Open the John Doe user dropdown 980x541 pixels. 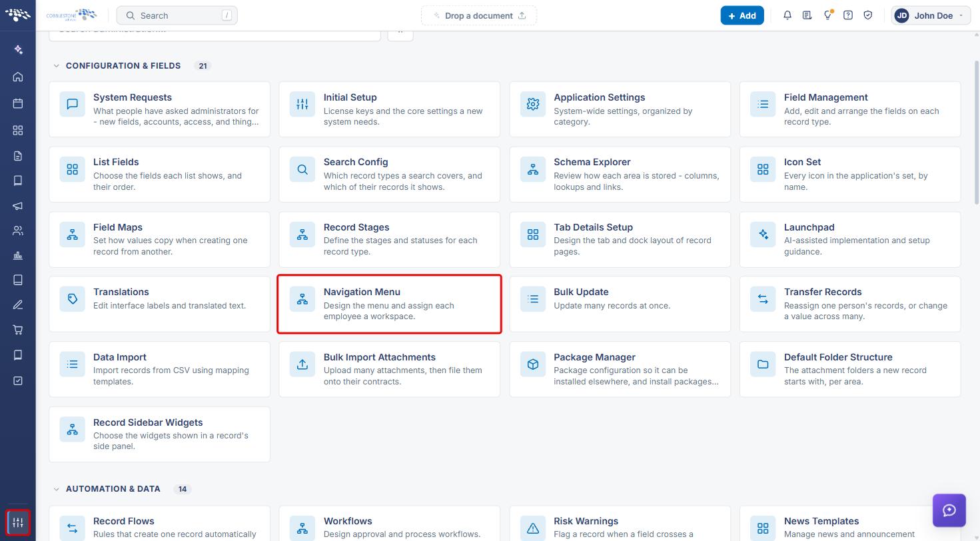coord(931,15)
